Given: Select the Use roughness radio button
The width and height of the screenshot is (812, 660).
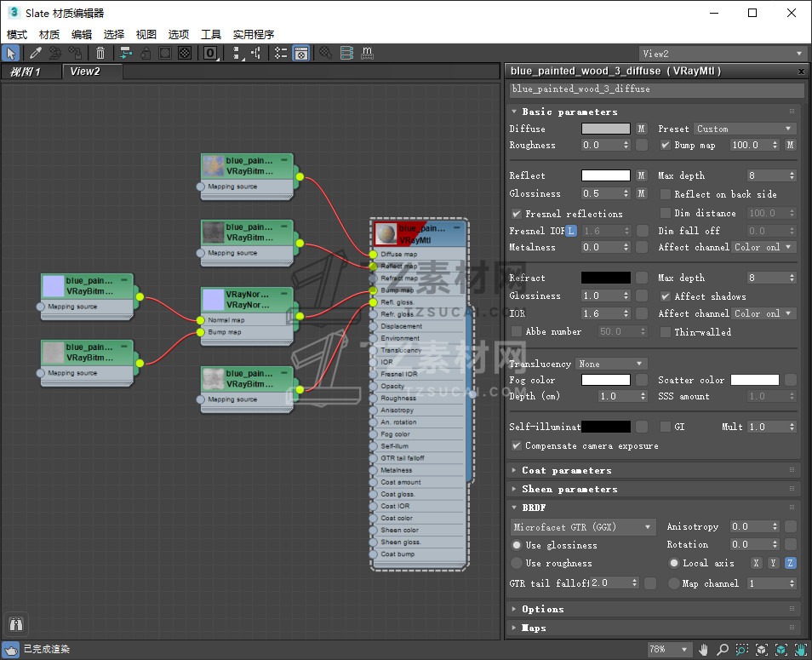Looking at the screenshot, I should (517, 563).
